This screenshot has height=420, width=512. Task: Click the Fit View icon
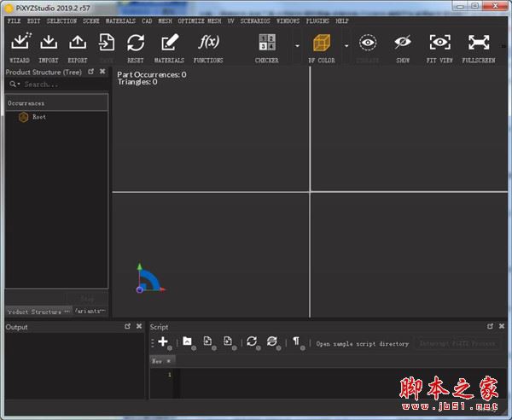[x=439, y=43]
